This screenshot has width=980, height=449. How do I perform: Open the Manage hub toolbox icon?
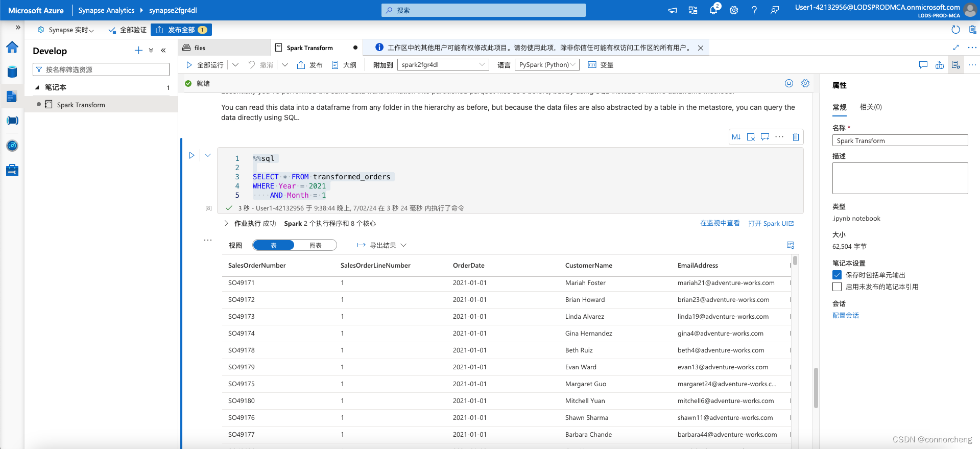coord(12,170)
